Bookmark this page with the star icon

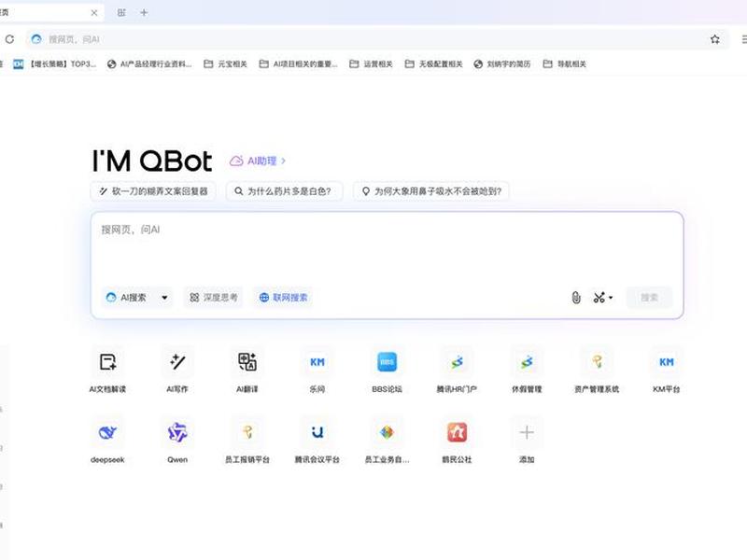point(714,39)
